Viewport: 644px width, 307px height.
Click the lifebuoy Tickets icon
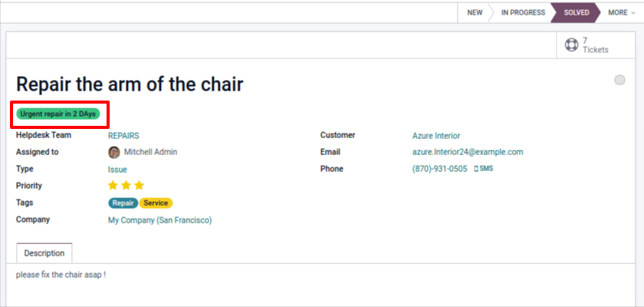click(571, 45)
